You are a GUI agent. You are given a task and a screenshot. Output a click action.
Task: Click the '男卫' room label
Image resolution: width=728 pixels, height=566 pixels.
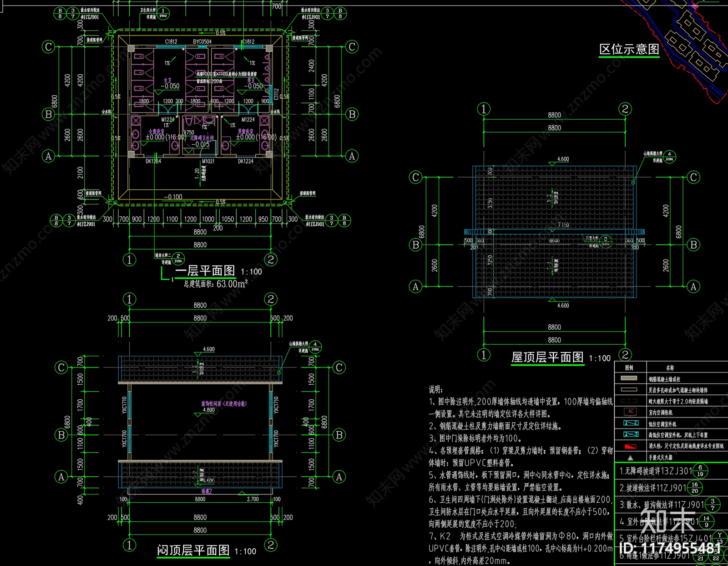(251, 80)
